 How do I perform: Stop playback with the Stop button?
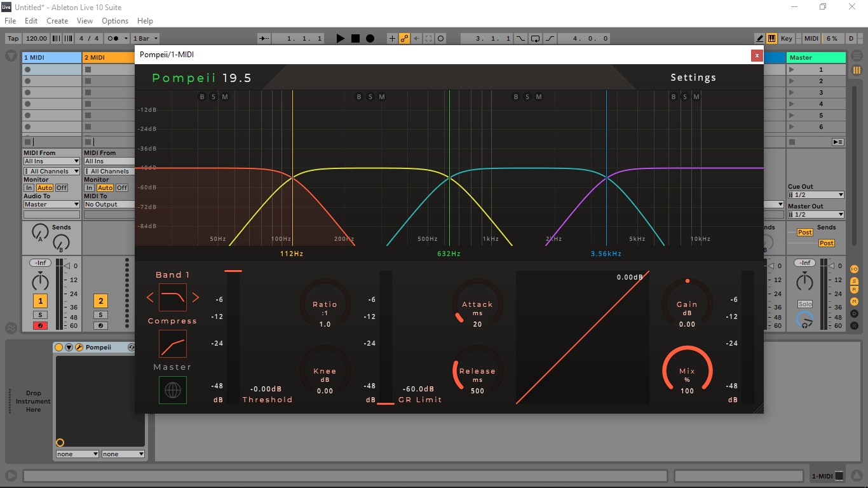355,38
